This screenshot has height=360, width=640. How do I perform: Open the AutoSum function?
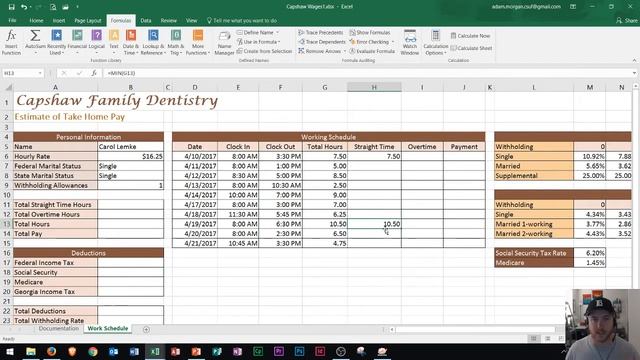[35, 42]
